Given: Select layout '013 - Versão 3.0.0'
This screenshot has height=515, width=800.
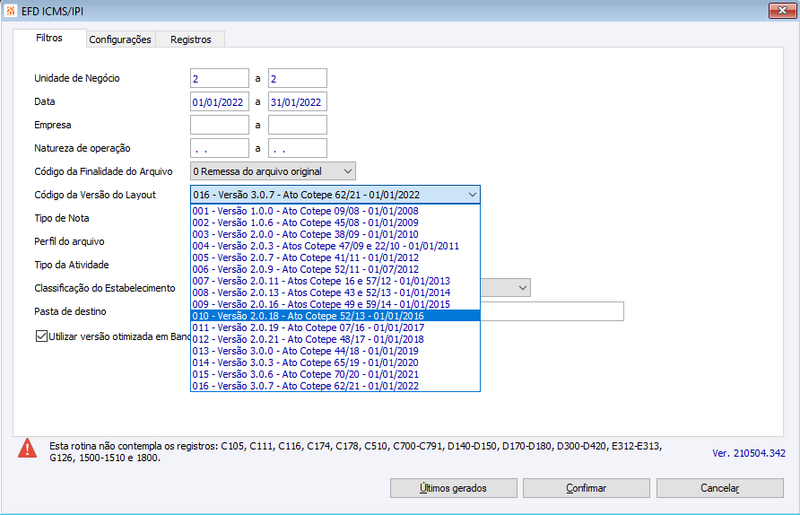Looking at the screenshot, I should [x=335, y=351].
